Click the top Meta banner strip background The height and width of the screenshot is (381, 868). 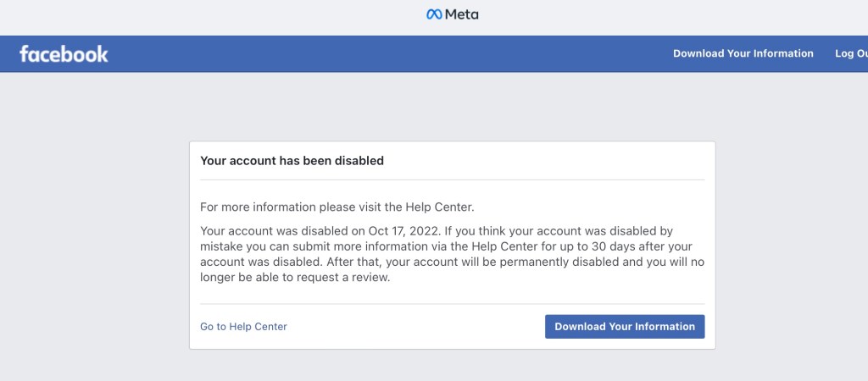[212, 17]
